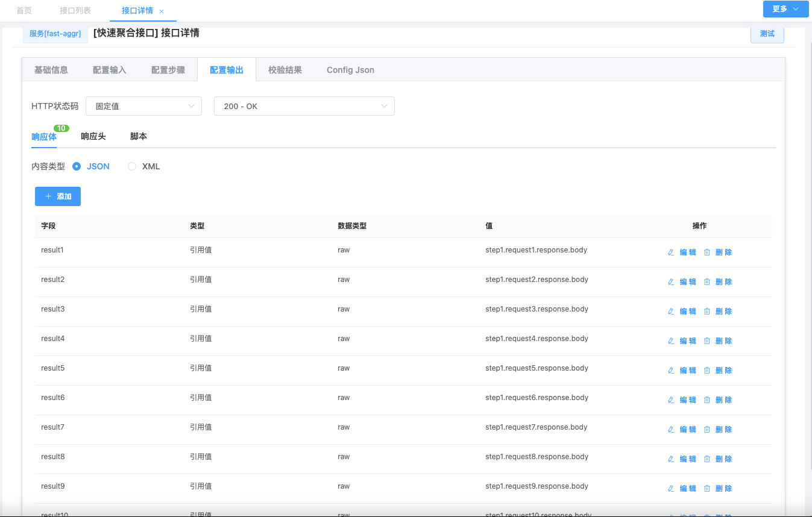
Task: Click the trash icon for result4
Action: coord(707,341)
